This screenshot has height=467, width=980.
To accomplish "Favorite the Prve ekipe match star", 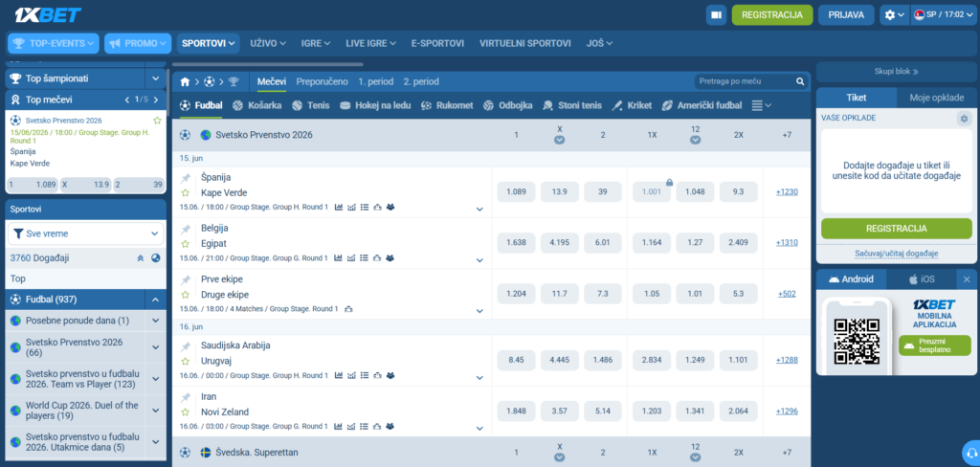I will (185, 295).
